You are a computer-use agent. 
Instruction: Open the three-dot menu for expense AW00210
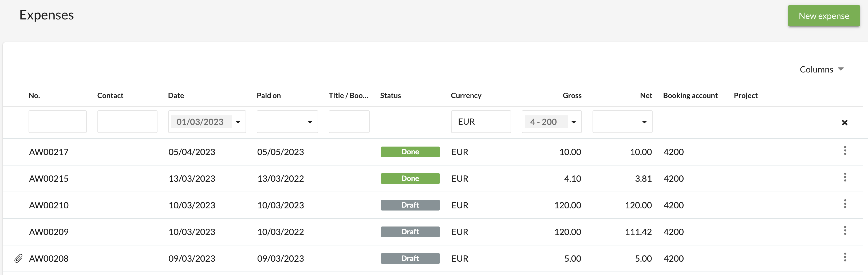(845, 204)
